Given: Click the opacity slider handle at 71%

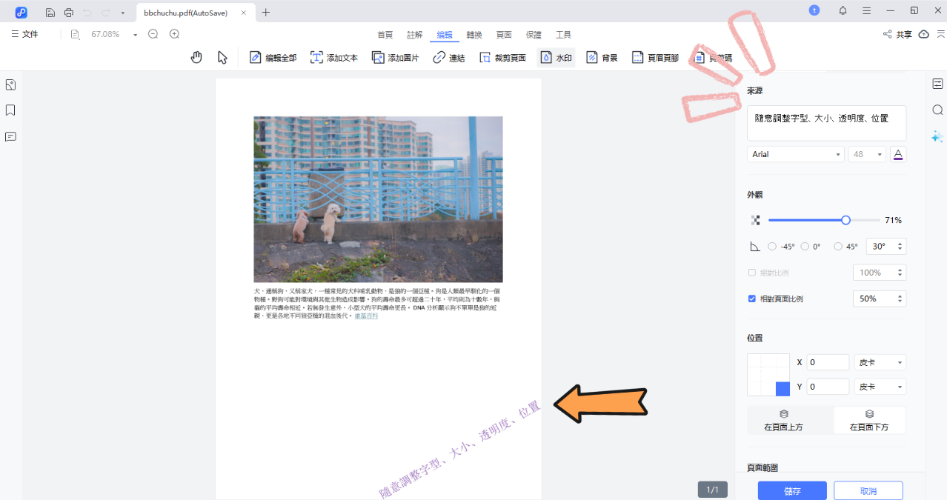Looking at the screenshot, I should click(x=846, y=220).
